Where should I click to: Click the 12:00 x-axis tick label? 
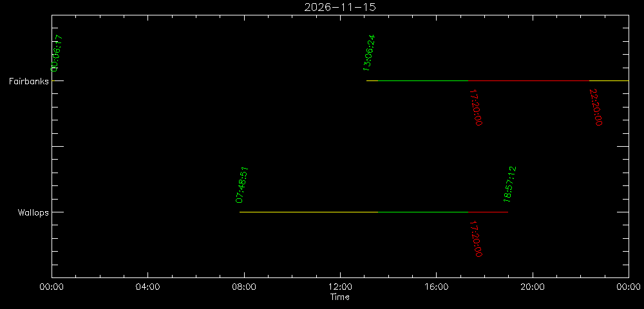pos(340,287)
